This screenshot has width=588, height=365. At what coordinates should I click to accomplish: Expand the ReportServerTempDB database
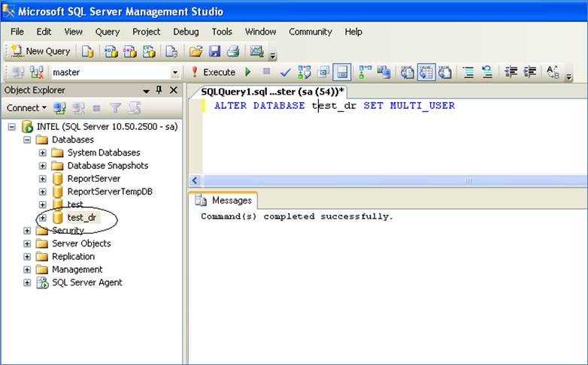(42, 192)
